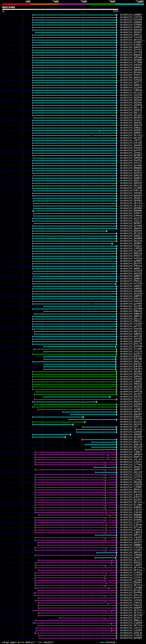Viewport: 146px width, 644px height.
Task: Select the UniRef100_A3REN3 label
Action: point(131,382)
